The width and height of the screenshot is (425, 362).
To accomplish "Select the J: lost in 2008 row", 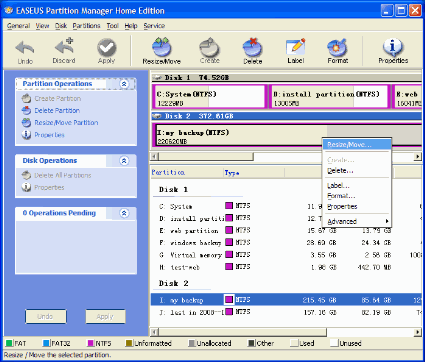I will click(x=286, y=312).
